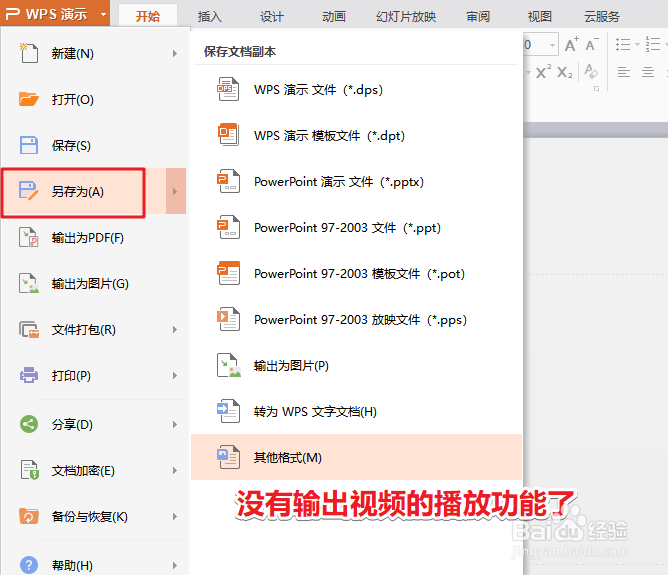This screenshot has height=575, width=668.
Task: Click the File package icon
Action: click(29, 329)
